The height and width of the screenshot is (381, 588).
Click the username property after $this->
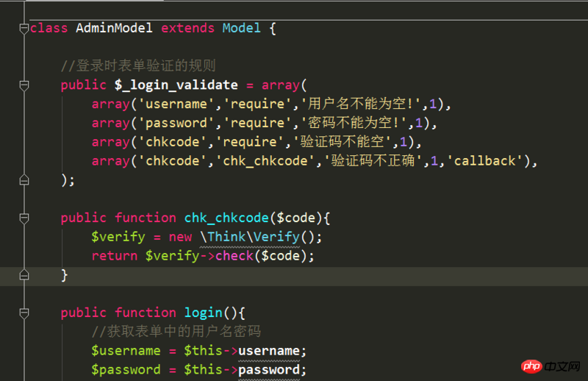point(268,351)
